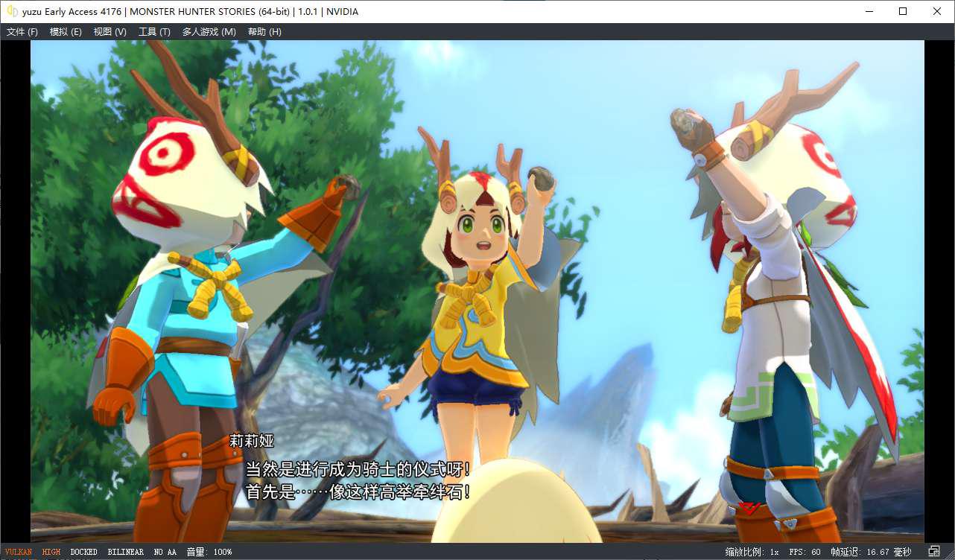Open the 文件 (F) menu
Viewport: 955px width, 560px height.
(22, 32)
